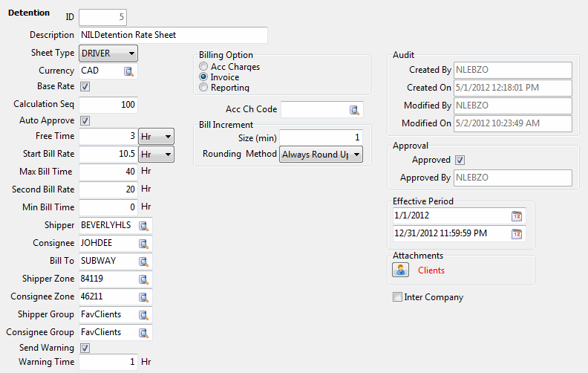588x373 pixels.
Task: Click the Bill To lookup icon
Action: click(x=143, y=261)
